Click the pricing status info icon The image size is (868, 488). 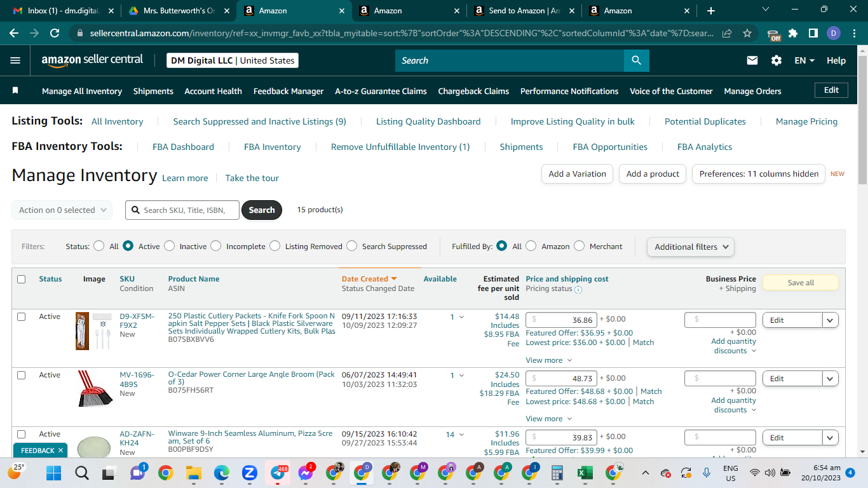pyautogui.click(x=578, y=289)
